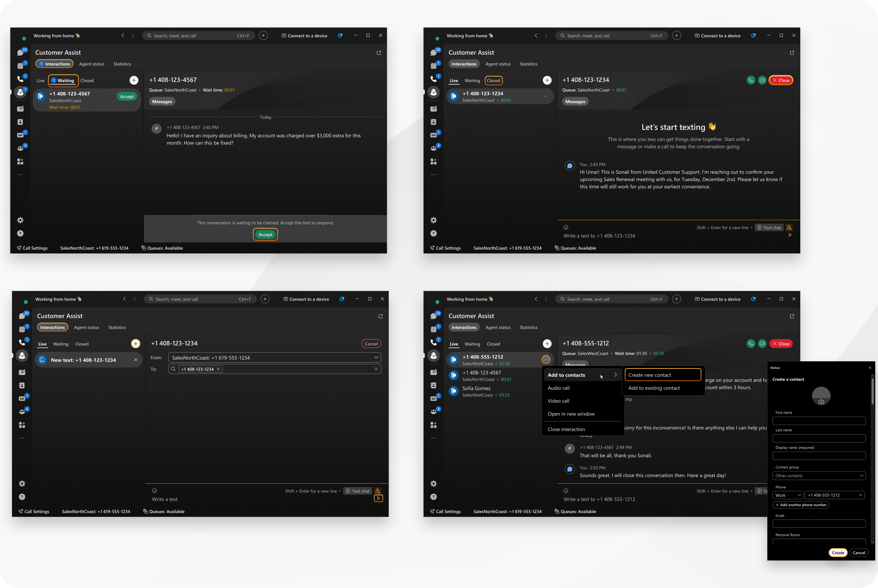Click Add another phone number button

tap(801, 505)
